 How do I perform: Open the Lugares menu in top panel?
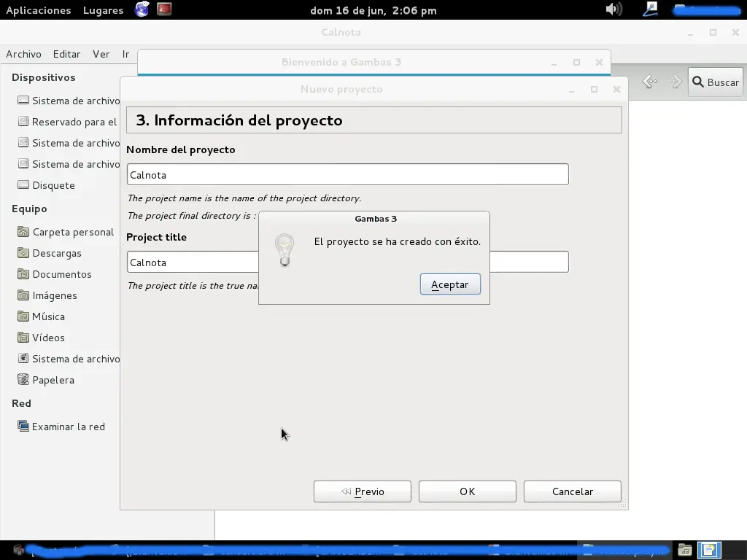coord(103,10)
